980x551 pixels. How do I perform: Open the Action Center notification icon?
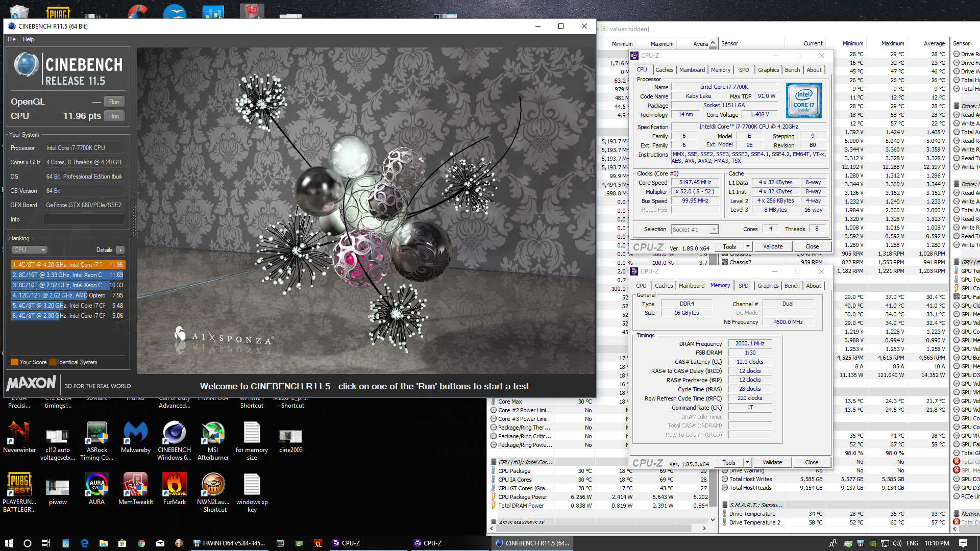pyautogui.click(x=963, y=543)
